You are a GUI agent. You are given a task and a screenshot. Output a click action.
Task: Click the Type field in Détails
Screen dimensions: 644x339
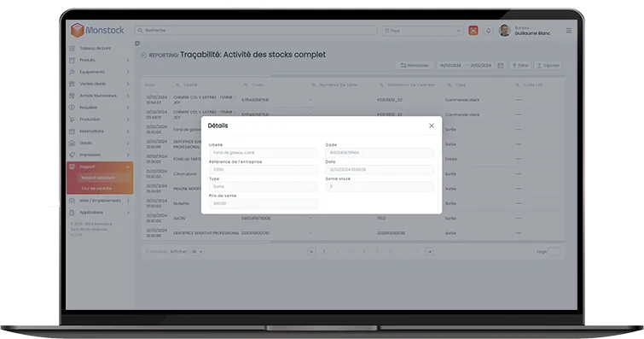[x=263, y=187]
